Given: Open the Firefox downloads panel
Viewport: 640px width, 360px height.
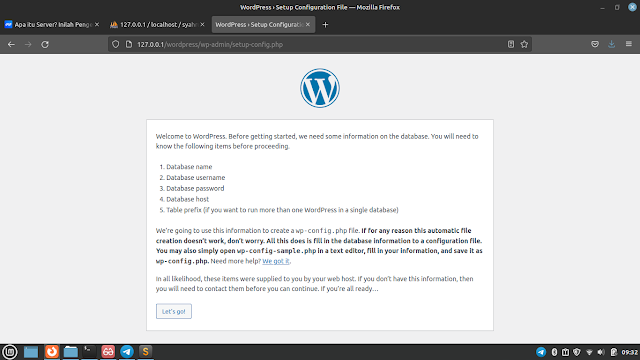Looking at the screenshot, I should [611, 44].
